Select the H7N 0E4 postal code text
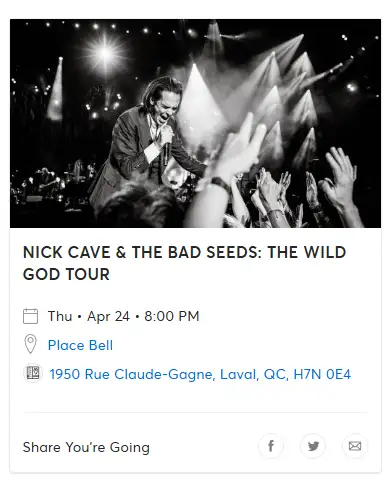Image resolution: width=387 pixels, height=483 pixels. [322, 374]
